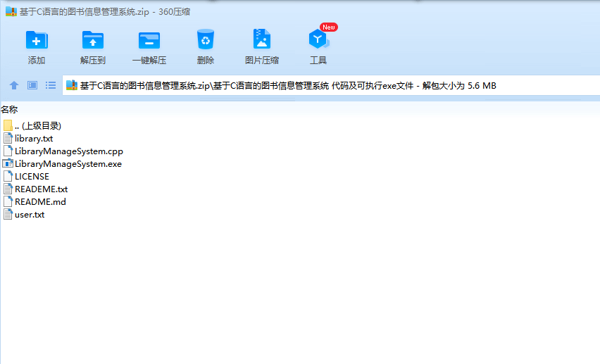Image resolution: width=600 pixels, height=364 pixels.
Task: Click the 解压到 (Extract to) icon
Action: tap(92, 40)
